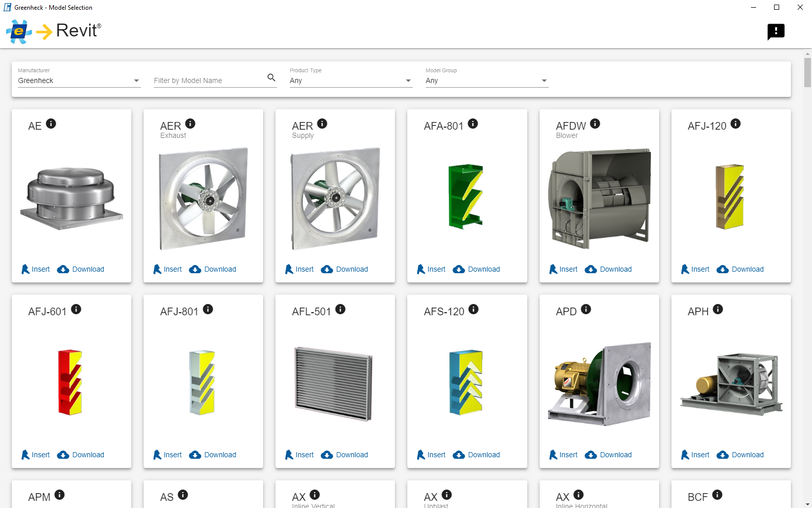Download the AFDW Blower model
812x508 pixels.
(x=608, y=269)
